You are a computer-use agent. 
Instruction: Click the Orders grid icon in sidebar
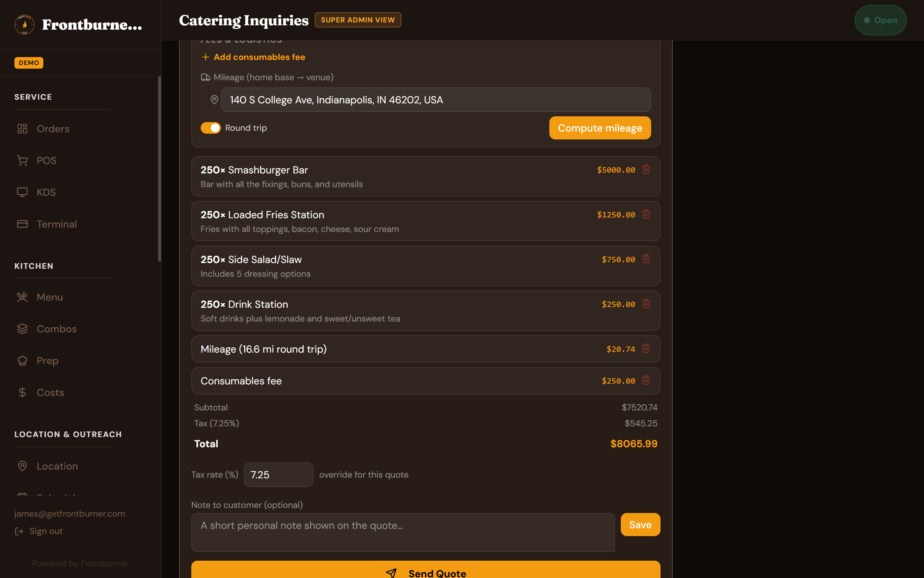tap(22, 129)
